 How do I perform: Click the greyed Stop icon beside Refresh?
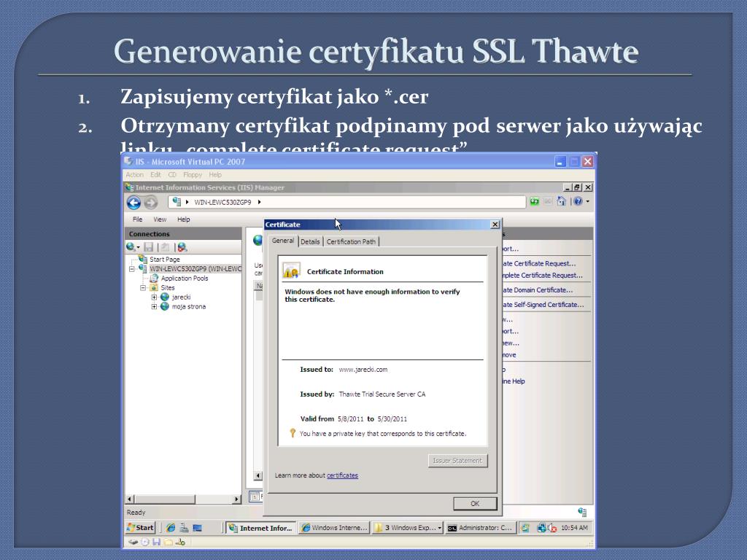[548, 202]
